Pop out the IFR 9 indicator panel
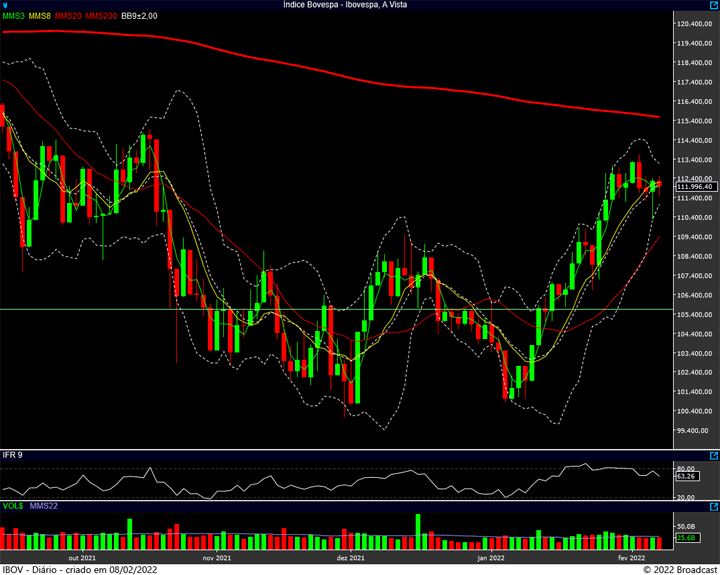 pos(714,456)
